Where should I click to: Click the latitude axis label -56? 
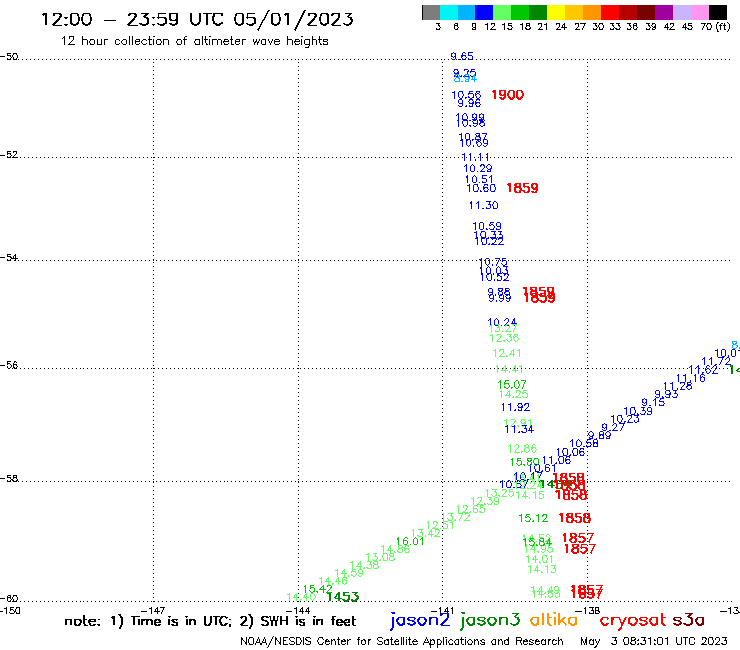coord(9,365)
